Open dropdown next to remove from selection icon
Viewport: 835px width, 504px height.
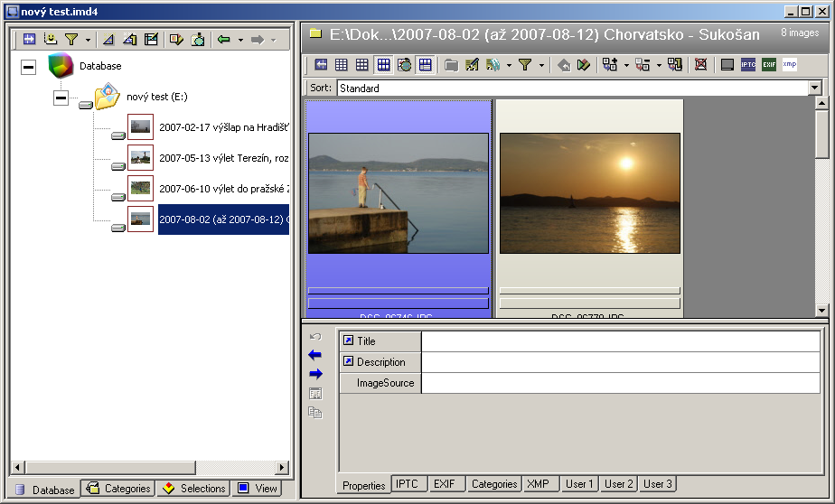[x=659, y=65]
